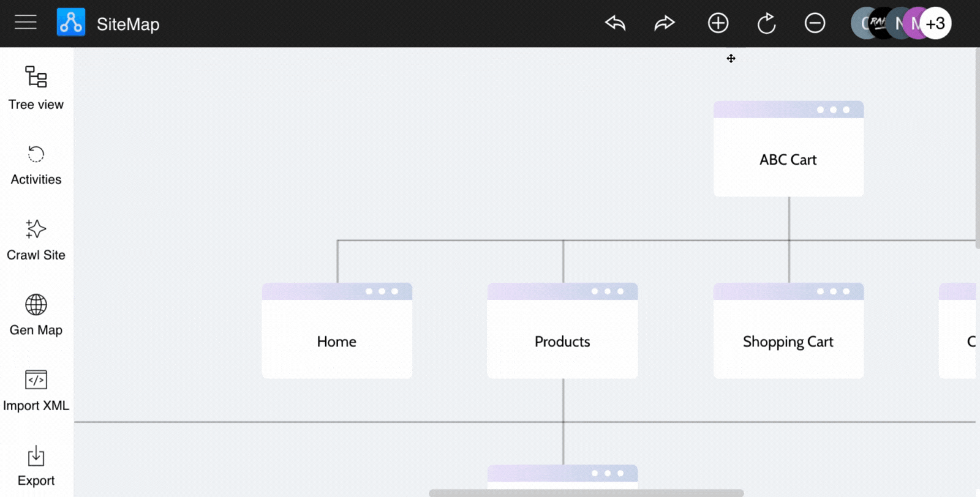980x497 pixels.
Task: Select Crawl Site in the sidebar
Action: [x=36, y=240]
